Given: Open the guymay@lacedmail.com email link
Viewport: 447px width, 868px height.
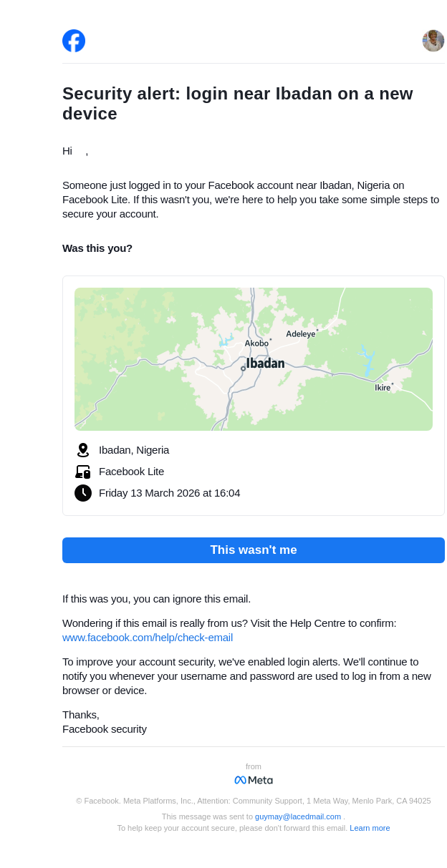Looking at the screenshot, I should [x=298, y=816].
